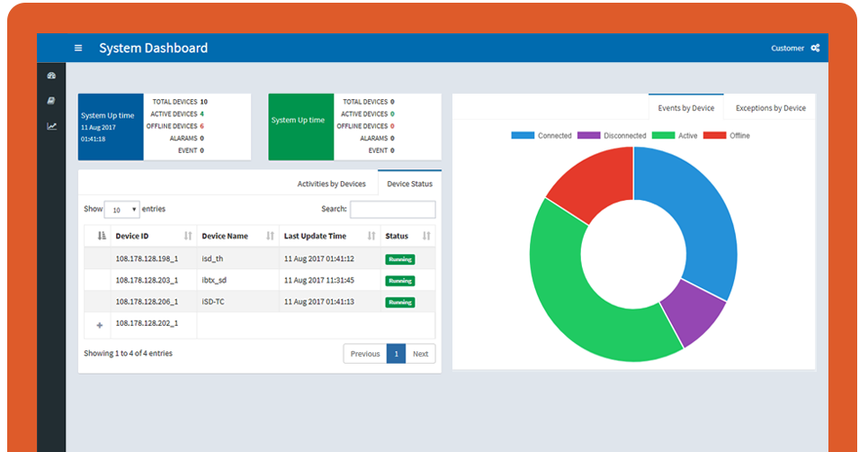Toggle Active legend green swatch
The height and width of the screenshot is (452, 868).
tap(663, 135)
